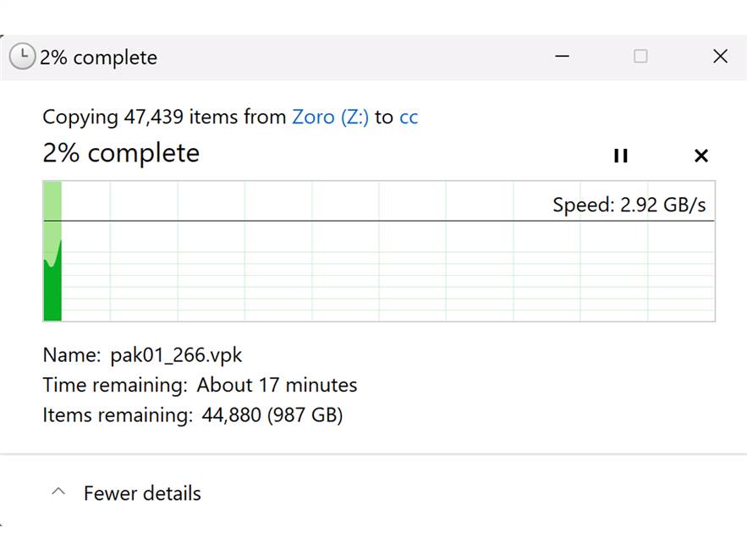Screen dimensions: 747x560
Task: Click the About 17 minutes remaining text
Action: (x=277, y=385)
